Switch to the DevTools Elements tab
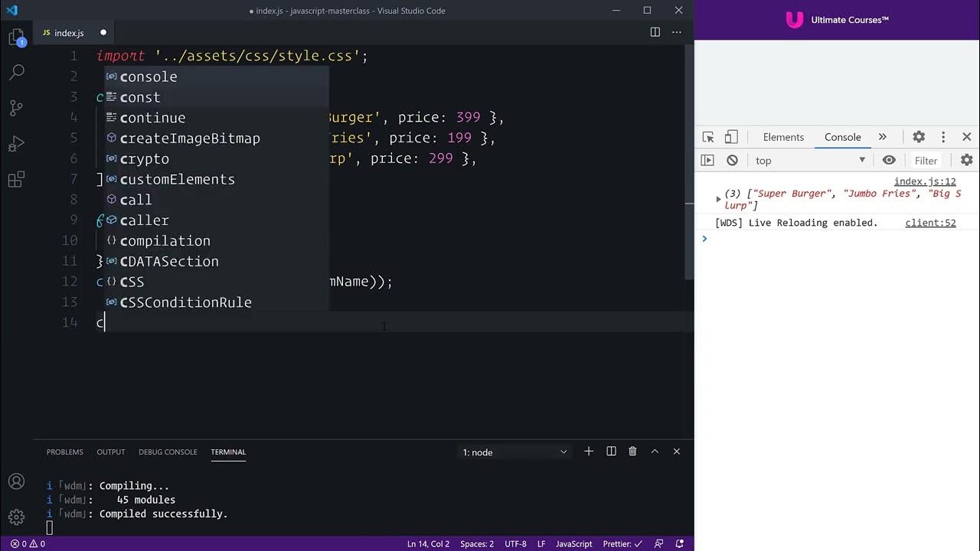The height and width of the screenshot is (551, 980). click(783, 137)
